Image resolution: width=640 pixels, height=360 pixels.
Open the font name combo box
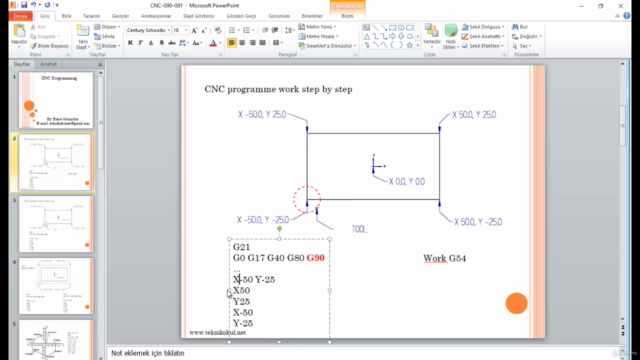click(x=148, y=30)
